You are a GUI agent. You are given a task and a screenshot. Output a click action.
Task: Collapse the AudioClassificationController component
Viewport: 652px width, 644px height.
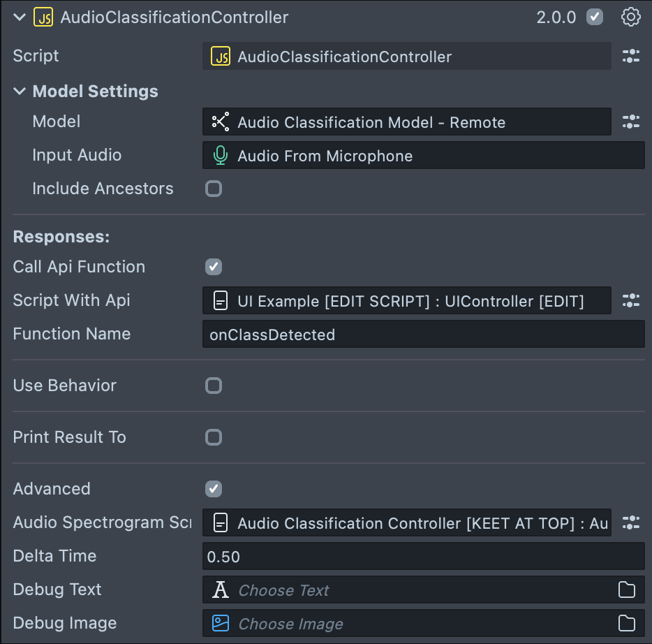(19, 17)
